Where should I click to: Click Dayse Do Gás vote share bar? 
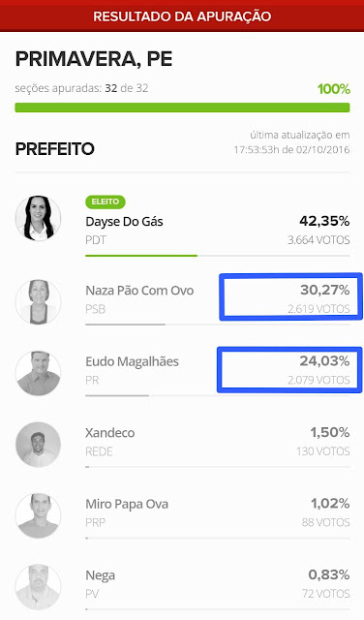coord(218,256)
